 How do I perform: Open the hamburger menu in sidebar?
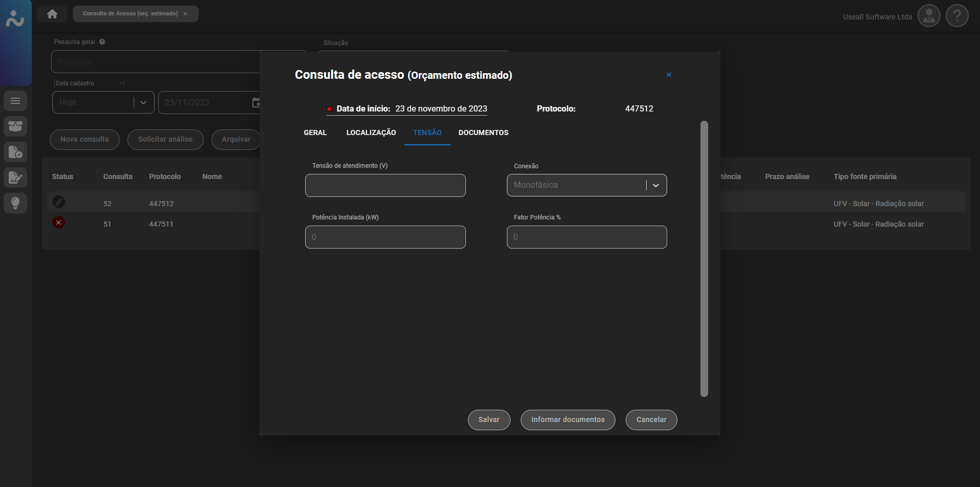click(15, 101)
